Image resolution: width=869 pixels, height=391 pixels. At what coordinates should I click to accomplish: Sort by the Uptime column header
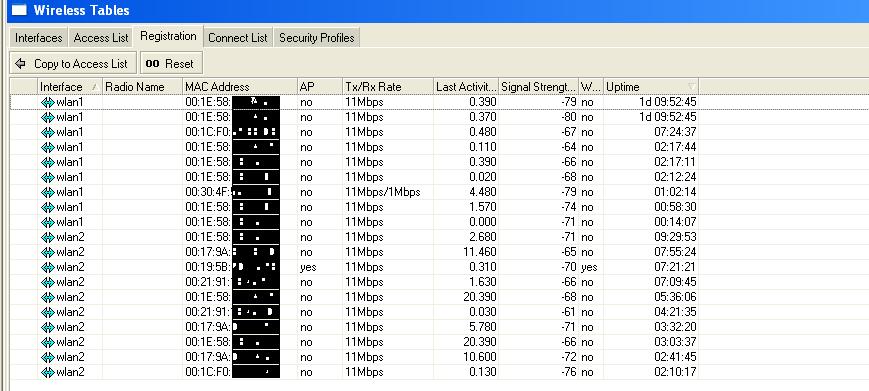click(x=651, y=87)
